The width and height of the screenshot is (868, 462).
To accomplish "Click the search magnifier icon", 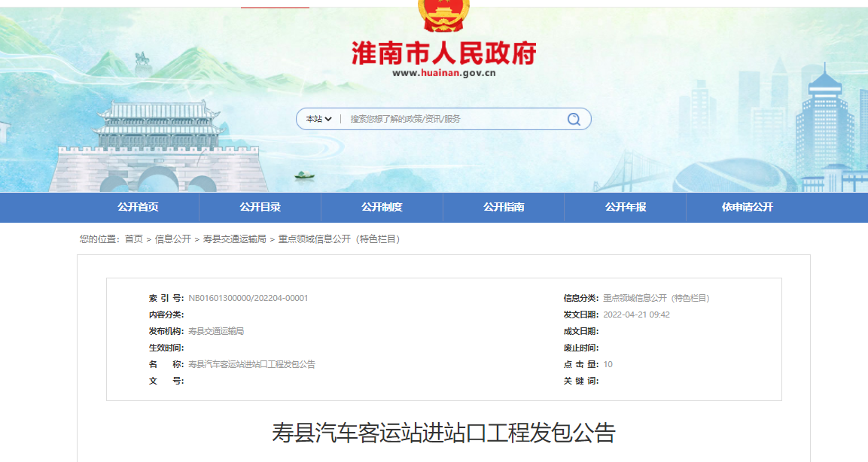I will click(574, 118).
